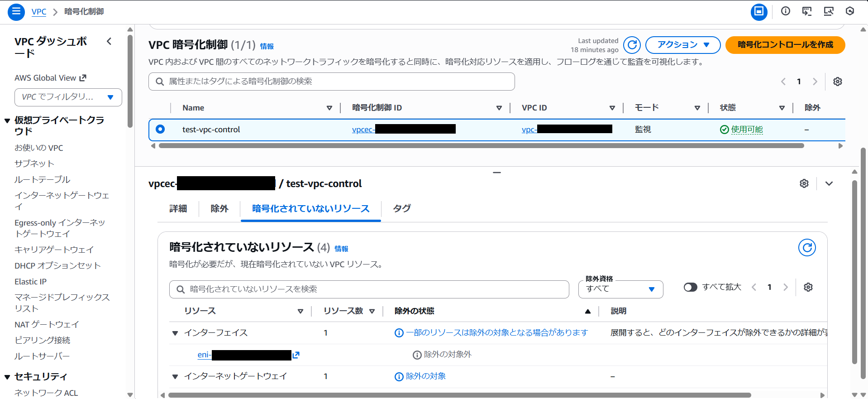Viewport: 868px width, 399px height.
Task: Click the blue panel layout icon in header
Action: pos(759,12)
